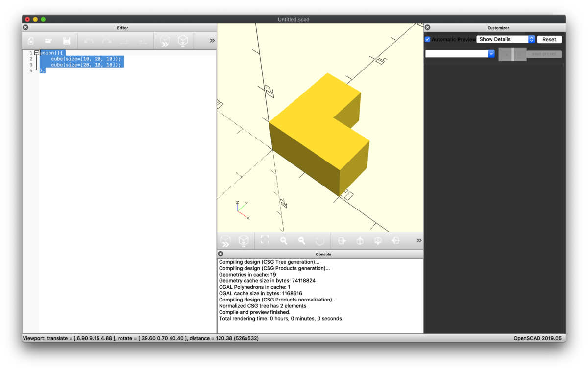588x371 pixels.
Task: Click the 'union(){' line in editor
Action: 52,53
